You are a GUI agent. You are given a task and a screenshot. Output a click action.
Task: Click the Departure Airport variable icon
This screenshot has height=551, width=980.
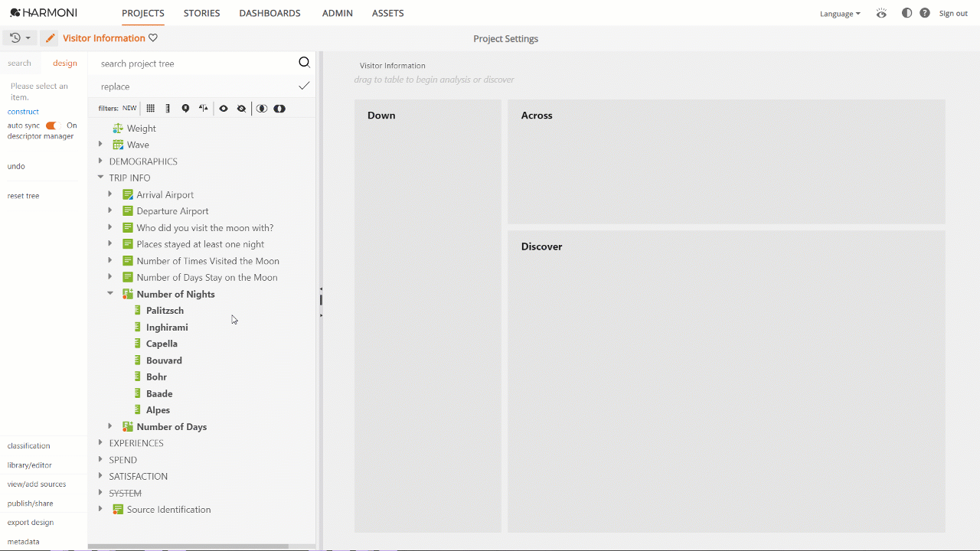pos(128,211)
